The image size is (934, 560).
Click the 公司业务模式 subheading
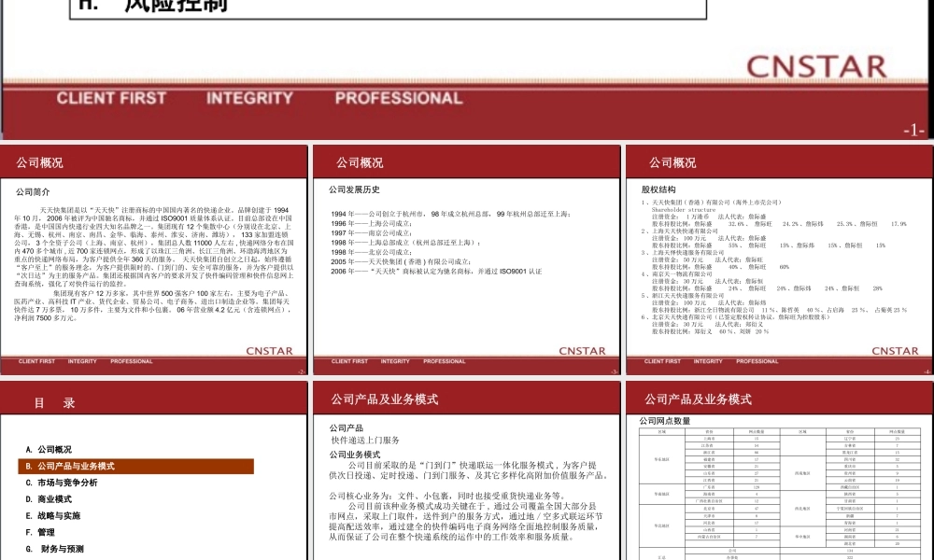click(x=354, y=455)
